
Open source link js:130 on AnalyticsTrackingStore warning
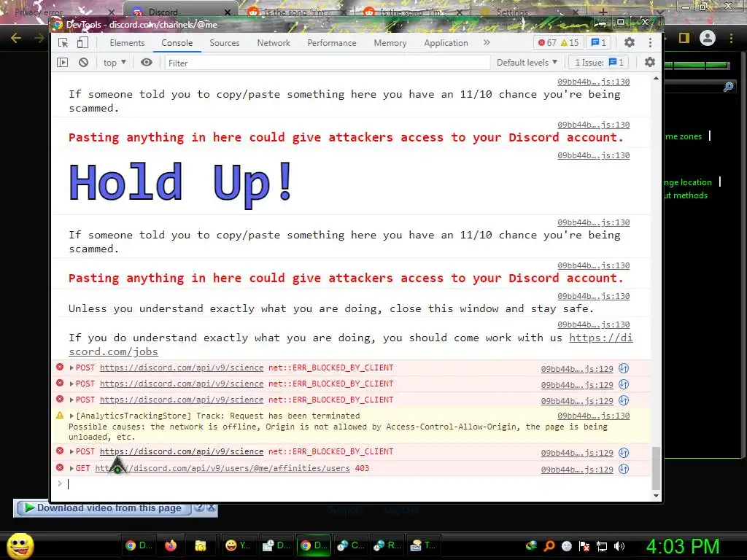click(594, 416)
